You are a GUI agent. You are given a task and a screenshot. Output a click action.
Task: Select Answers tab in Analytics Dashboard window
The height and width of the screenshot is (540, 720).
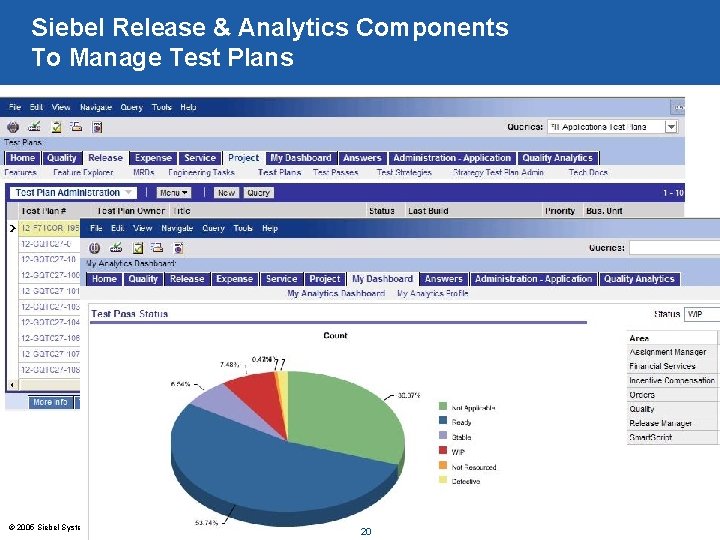444,279
